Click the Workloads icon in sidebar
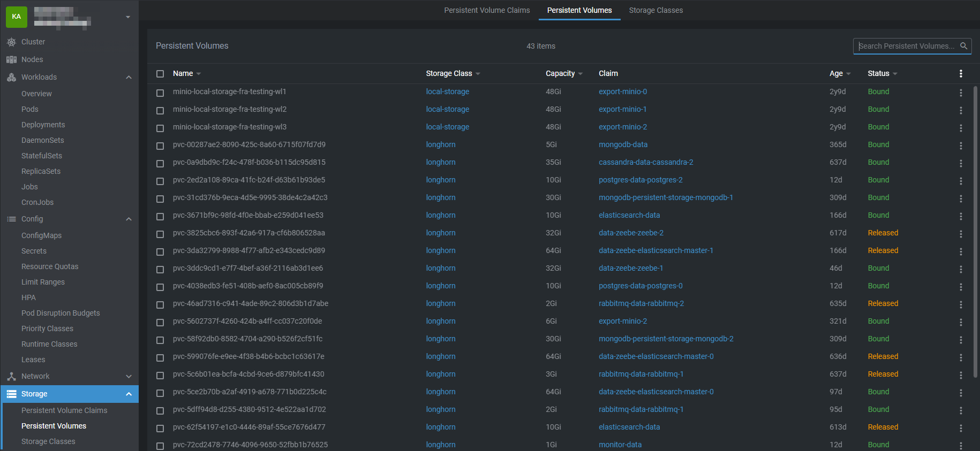Image resolution: width=980 pixels, height=451 pixels. pos(11,77)
